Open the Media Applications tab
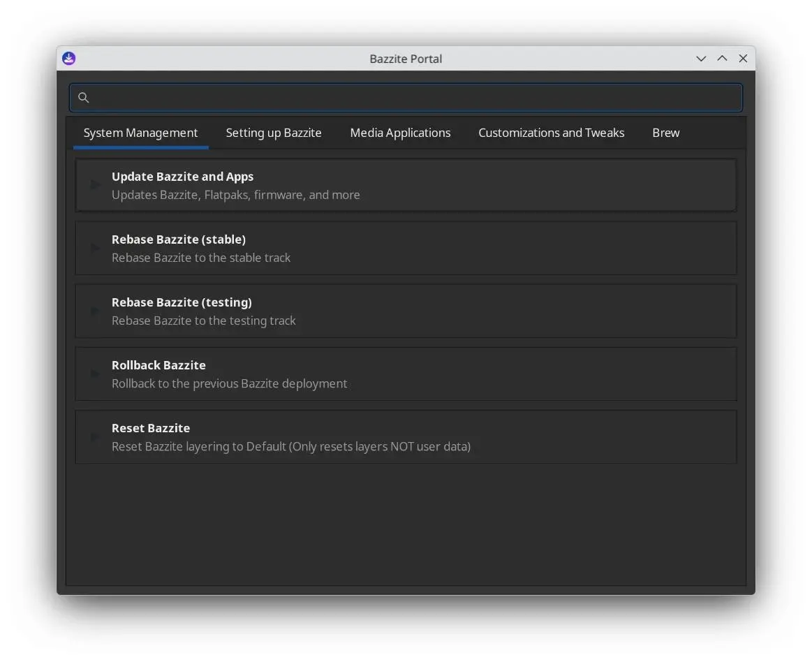The width and height of the screenshot is (812, 662). click(x=400, y=133)
